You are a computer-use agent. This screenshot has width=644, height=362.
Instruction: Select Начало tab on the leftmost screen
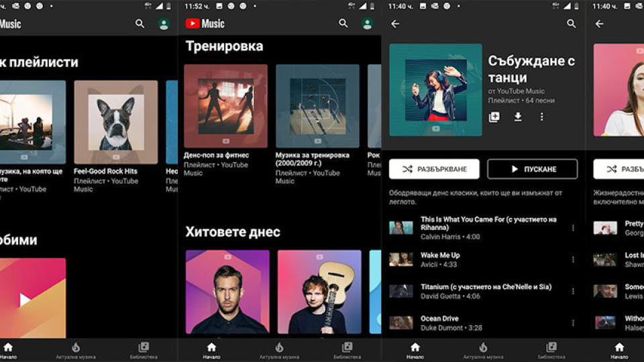[8, 351]
